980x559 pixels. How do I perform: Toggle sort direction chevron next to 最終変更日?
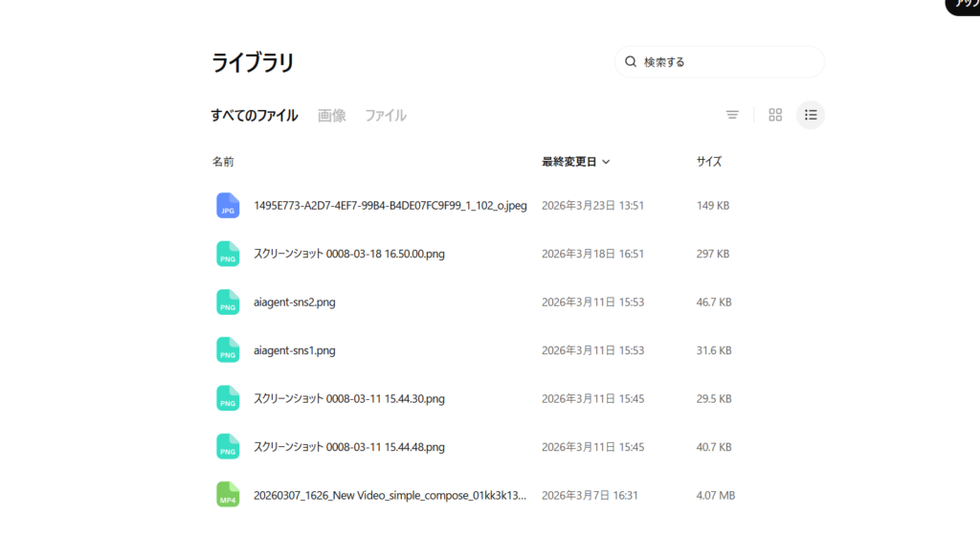[607, 163]
